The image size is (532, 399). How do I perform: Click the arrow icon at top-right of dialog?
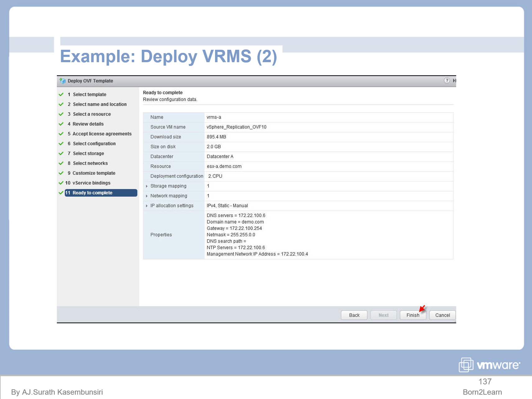[455, 81]
